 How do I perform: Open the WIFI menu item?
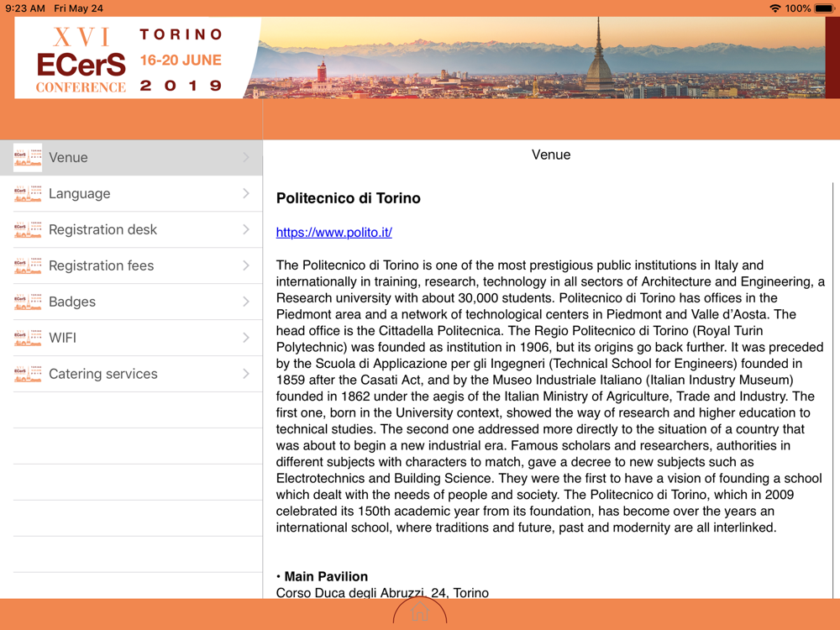(x=131, y=338)
